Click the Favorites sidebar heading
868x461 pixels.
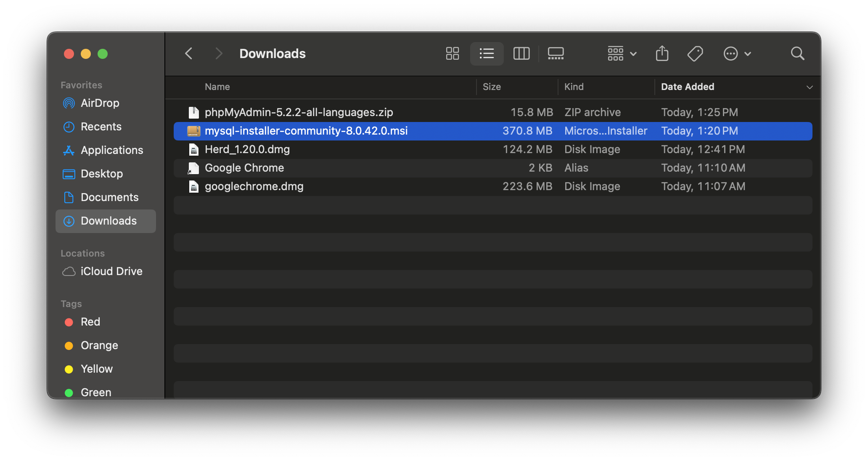click(81, 85)
